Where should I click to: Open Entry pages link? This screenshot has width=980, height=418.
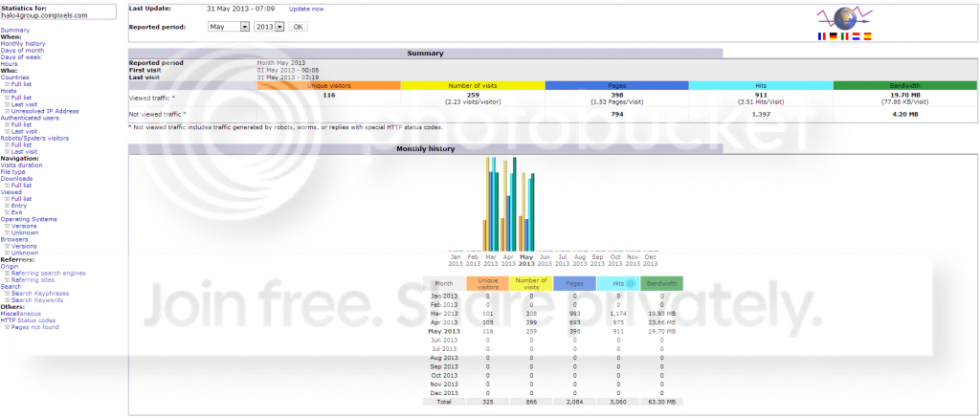pos(19,206)
